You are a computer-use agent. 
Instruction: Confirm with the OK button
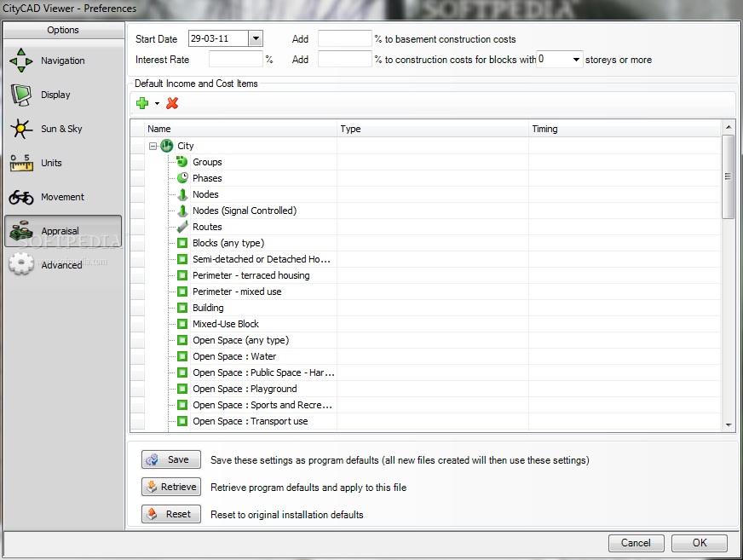click(699, 543)
